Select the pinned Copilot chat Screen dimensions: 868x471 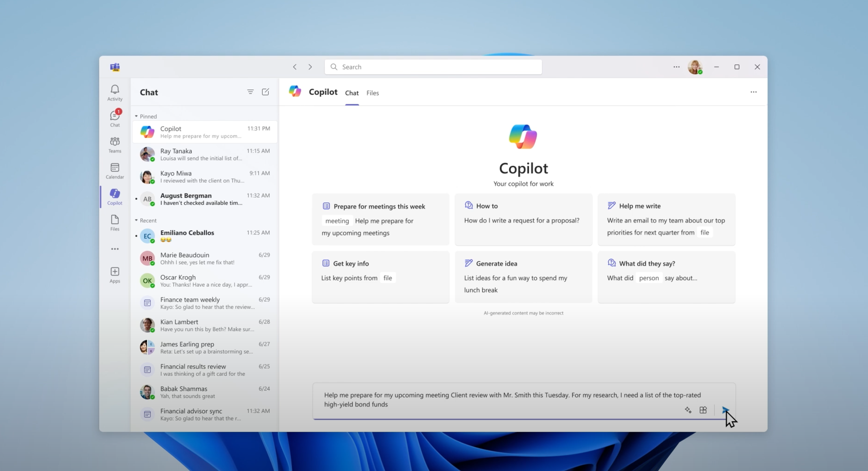click(x=205, y=132)
